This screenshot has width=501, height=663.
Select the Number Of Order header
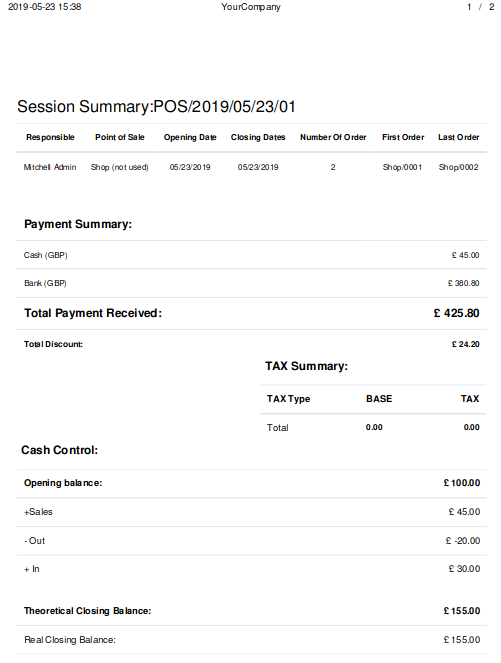(333, 137)
